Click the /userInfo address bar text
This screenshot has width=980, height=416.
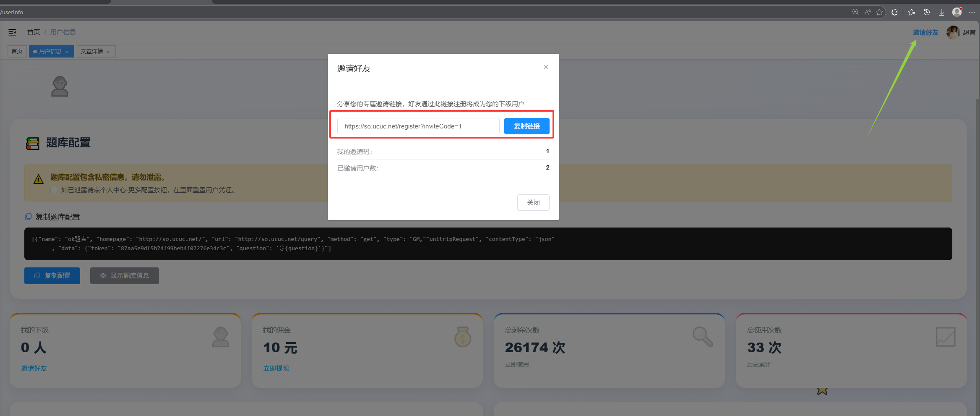click(x=12, y=12)
